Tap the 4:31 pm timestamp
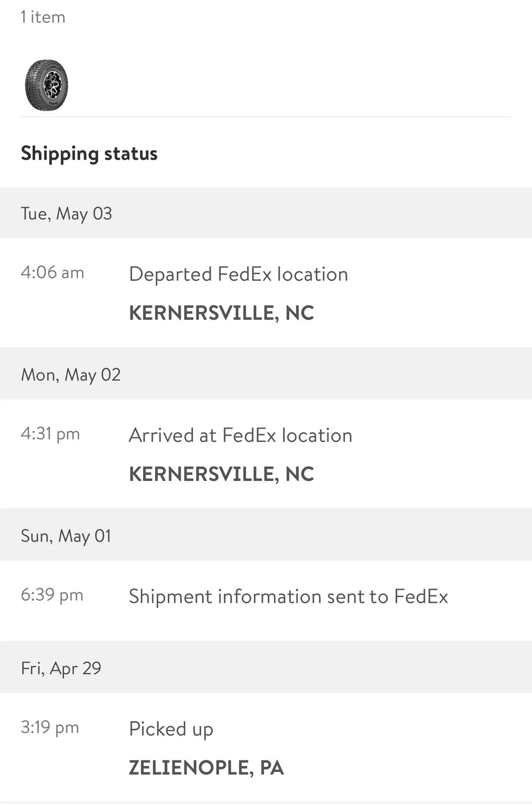Image resolution: width=532 pixels, height=805 pixels. [x=50, y=434]
